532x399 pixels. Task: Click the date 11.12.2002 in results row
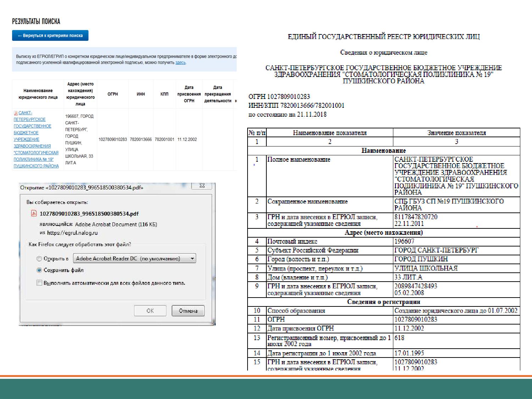click(187, 139)
